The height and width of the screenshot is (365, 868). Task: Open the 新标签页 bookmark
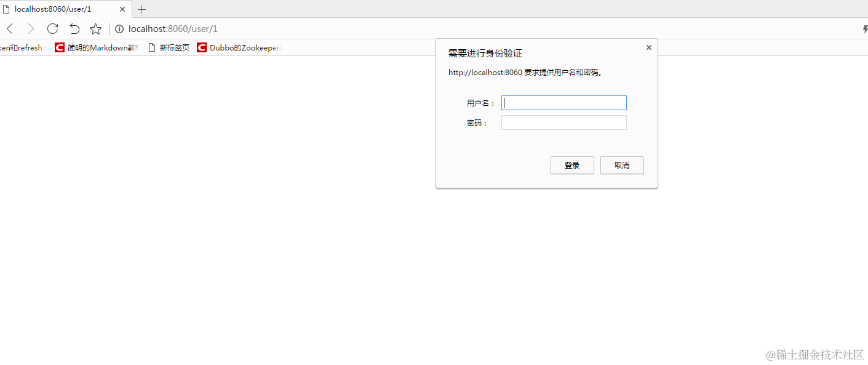click(x=173, y=47)
